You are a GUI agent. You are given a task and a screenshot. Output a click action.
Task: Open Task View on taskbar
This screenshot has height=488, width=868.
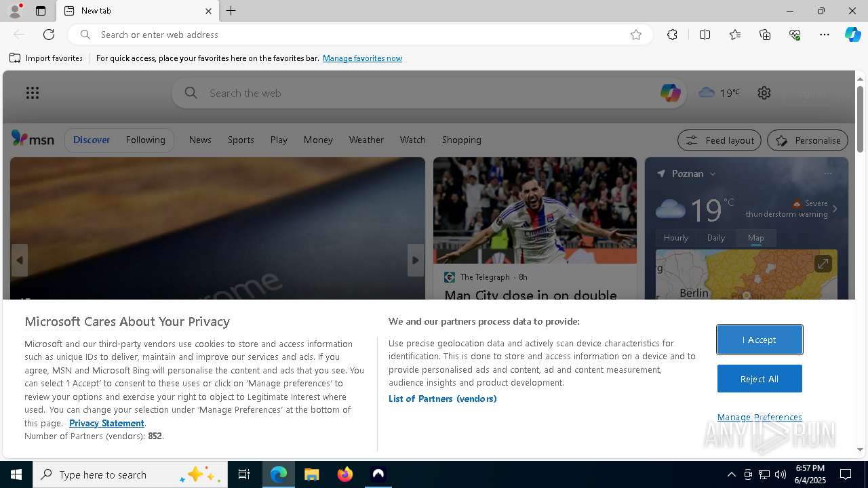(x=244, y=474)
